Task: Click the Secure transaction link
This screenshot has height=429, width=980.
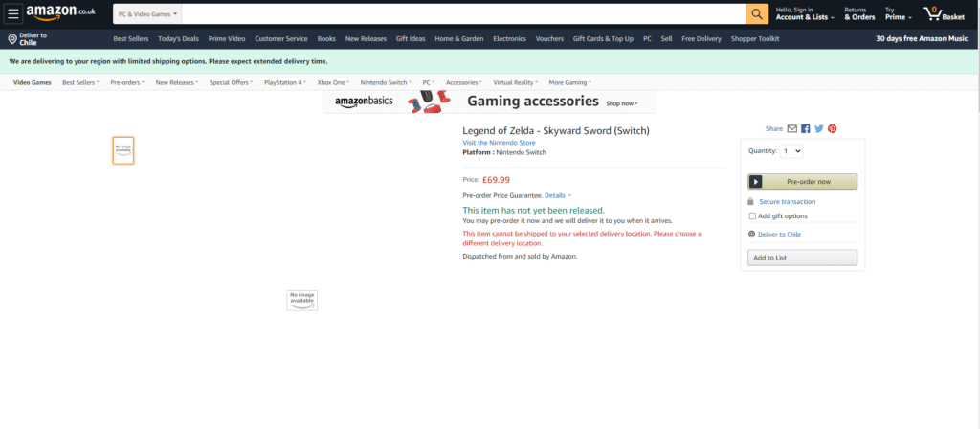Action: pyautogui.click(x=788, y=201)
